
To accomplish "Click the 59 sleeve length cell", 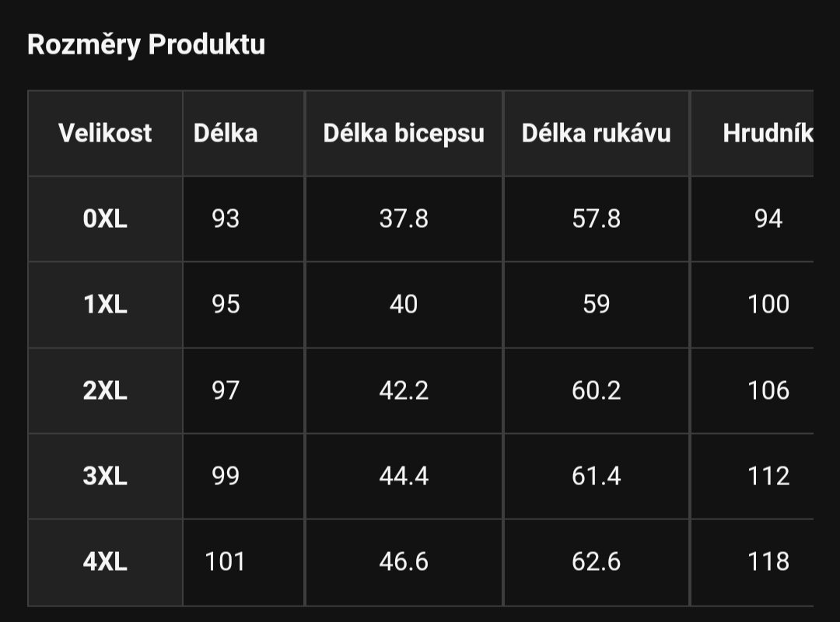I will (597, 304).
